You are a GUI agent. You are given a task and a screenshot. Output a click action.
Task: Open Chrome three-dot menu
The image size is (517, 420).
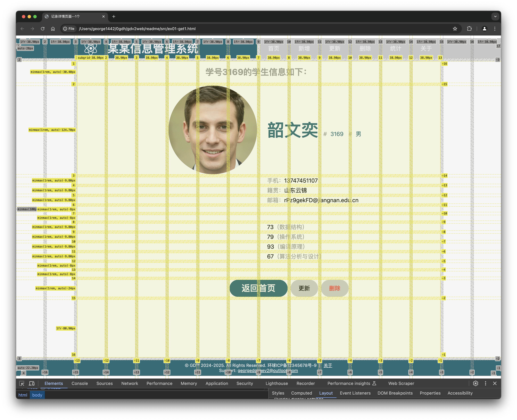click(495, 29)
